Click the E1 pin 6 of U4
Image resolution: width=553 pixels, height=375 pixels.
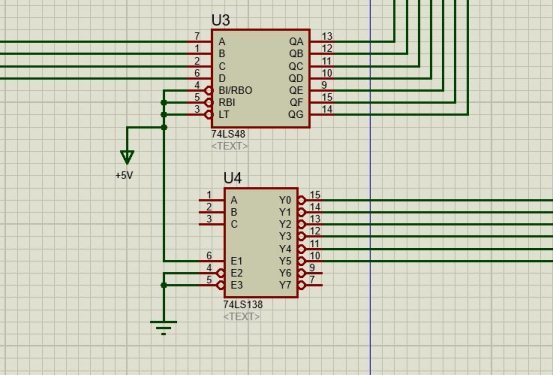pos(212,261)
